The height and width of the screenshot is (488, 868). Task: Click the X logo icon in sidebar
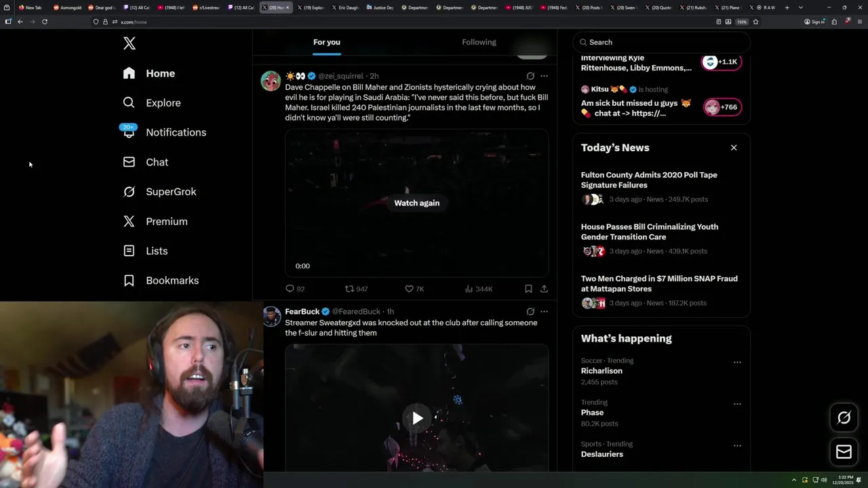point(130,43)
